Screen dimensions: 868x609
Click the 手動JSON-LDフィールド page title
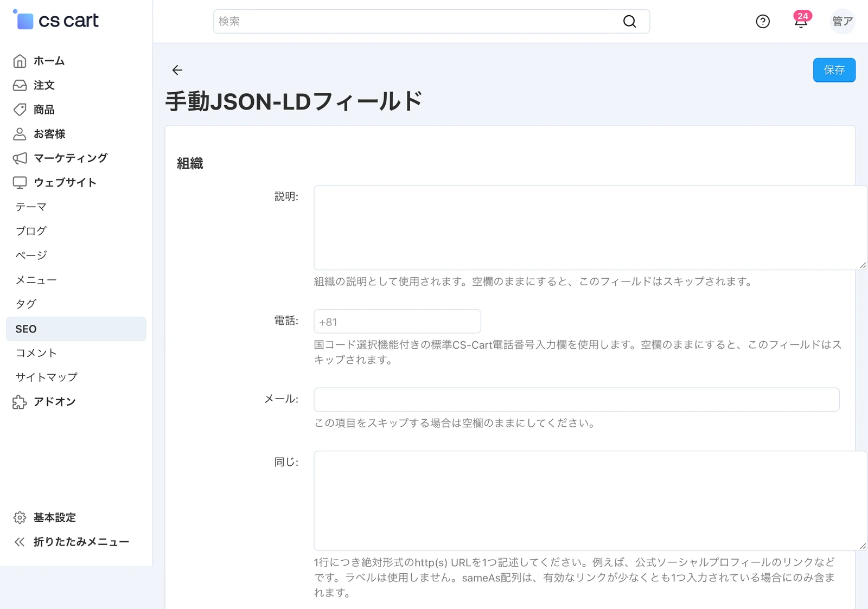[293, 101]
